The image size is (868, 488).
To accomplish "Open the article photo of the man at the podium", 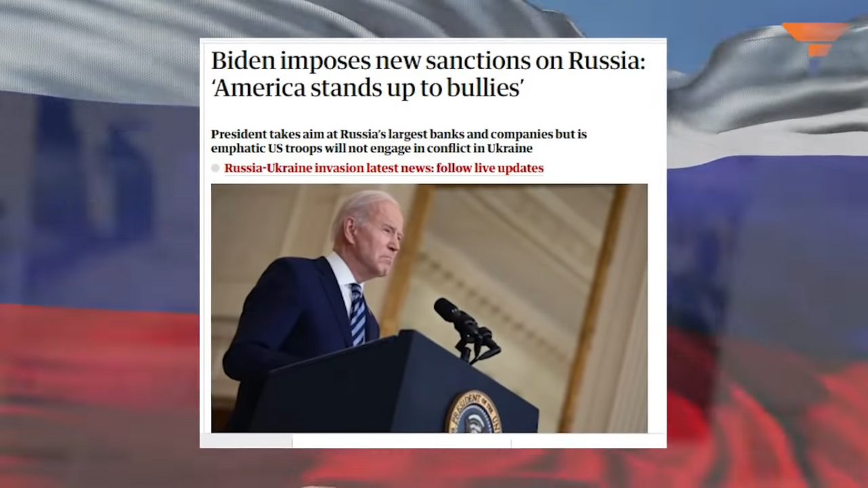I will pyautogui.click(x=429, y=308).
